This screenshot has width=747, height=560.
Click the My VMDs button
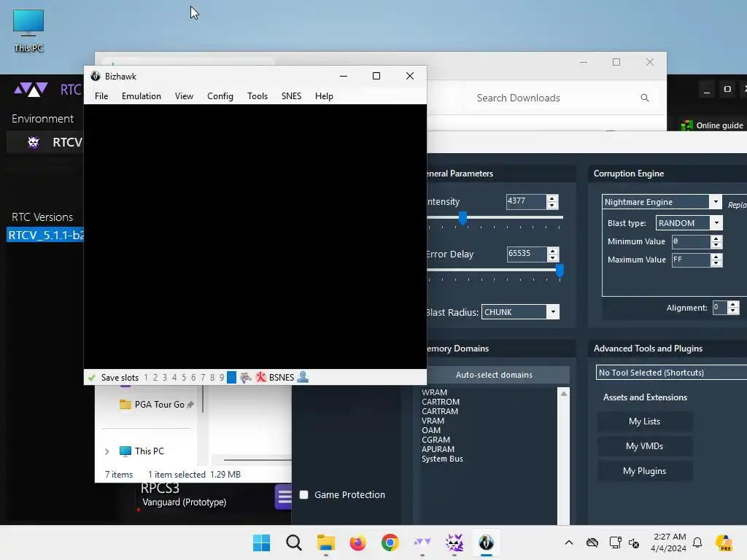pyautogui.click(x=645, y=446)
